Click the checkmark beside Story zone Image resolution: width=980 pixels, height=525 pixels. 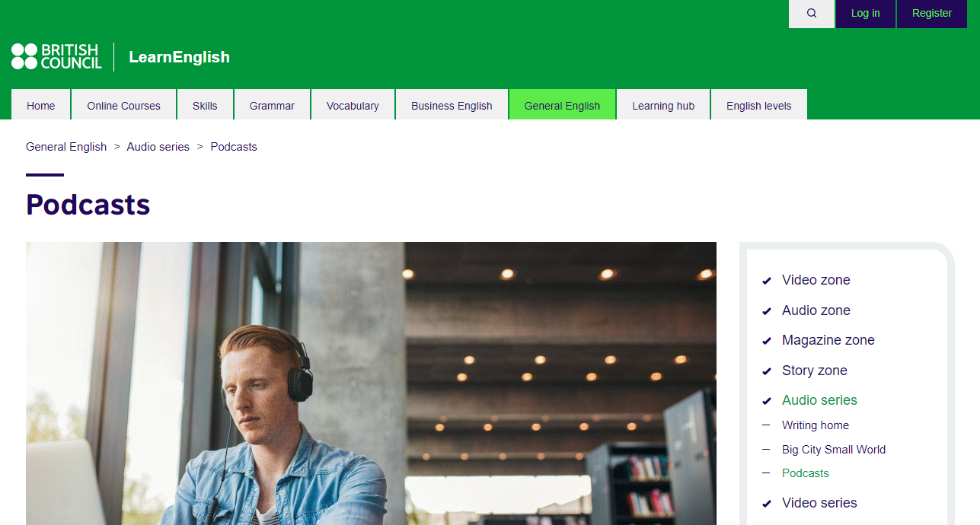pos(767,372)
